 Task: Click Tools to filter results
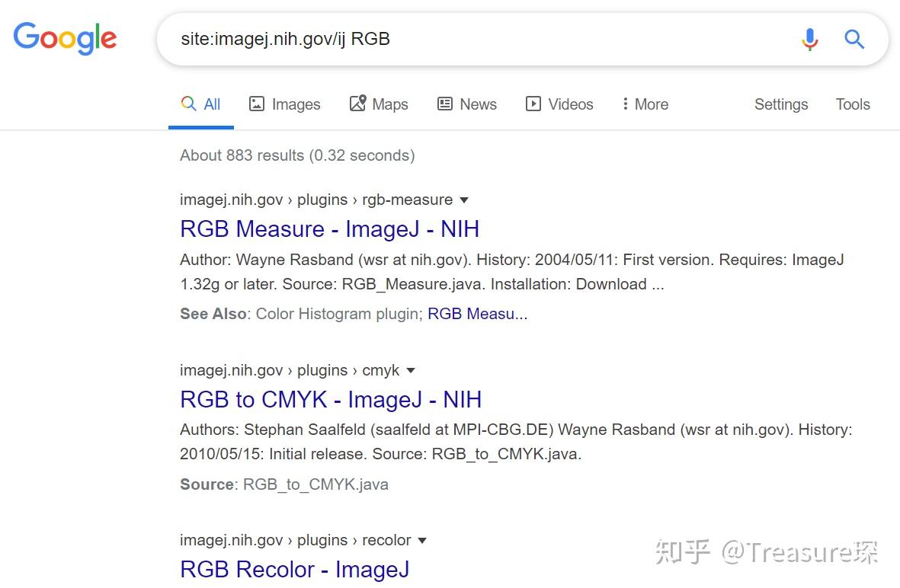tap(852, 104)
